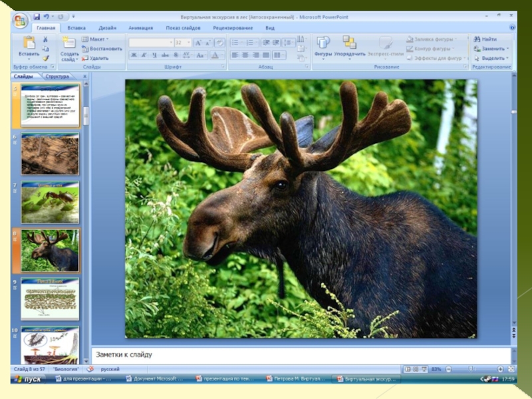This screenshot has width=532, height=399.
Task: Toggle italic К formatting
Action: pyautogui.click(x=144, y=55)
